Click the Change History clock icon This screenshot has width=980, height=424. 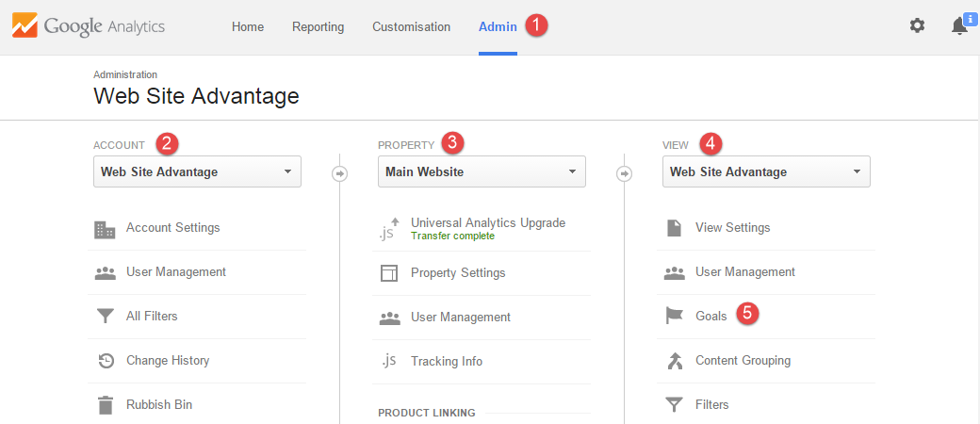(106, 361)
